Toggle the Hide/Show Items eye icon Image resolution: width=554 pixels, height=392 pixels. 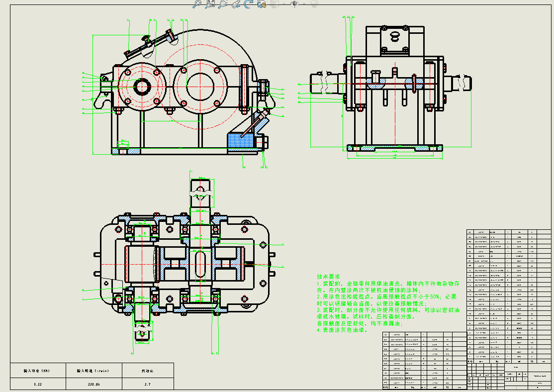pyautogui.click(x=294, y=4)
